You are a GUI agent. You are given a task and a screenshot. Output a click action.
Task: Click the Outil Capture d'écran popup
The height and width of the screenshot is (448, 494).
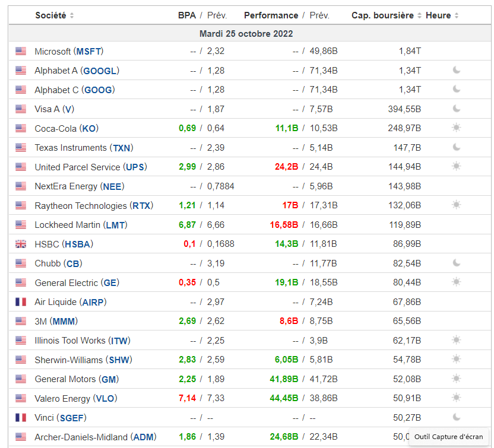click(x=448, y=437)
